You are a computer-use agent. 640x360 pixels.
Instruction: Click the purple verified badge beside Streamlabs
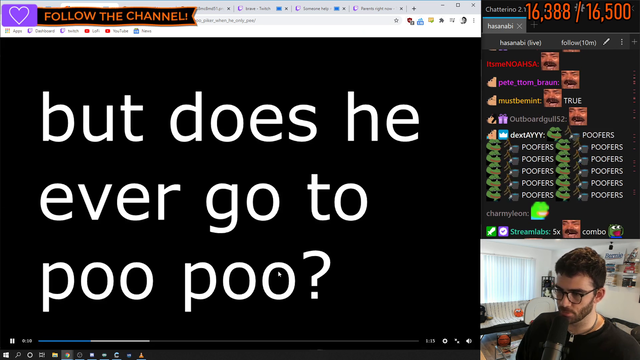tap(503, 232)
